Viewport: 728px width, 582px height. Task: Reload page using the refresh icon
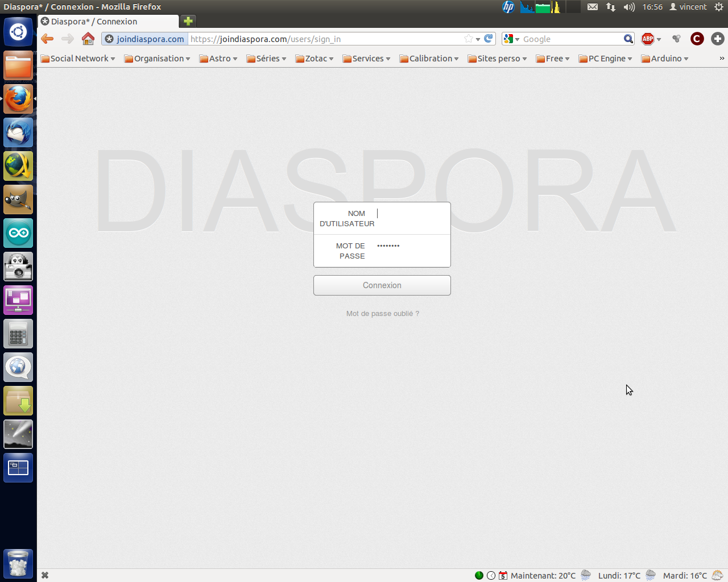(x=488, y=39)
